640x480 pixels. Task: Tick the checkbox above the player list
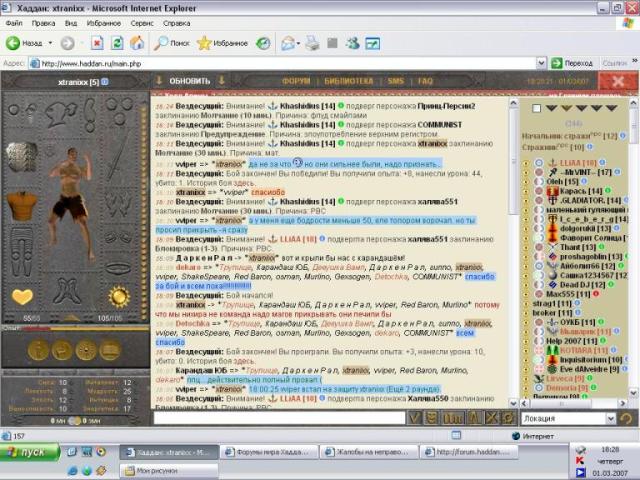(x=537, y=108)
